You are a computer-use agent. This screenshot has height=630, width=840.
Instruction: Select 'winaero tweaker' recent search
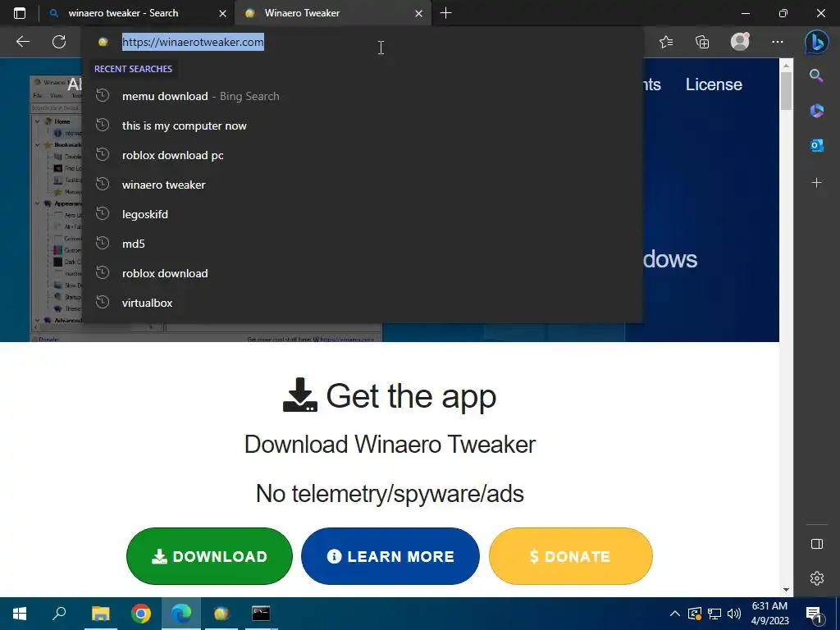coord(362,185)
